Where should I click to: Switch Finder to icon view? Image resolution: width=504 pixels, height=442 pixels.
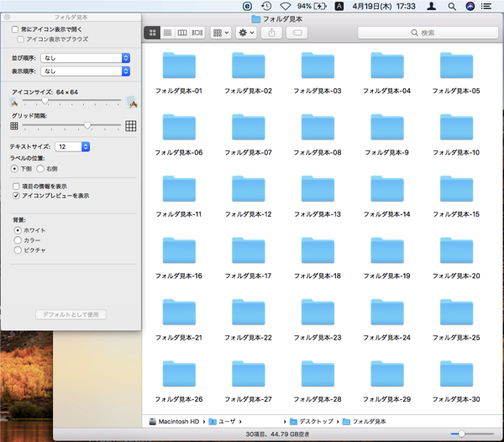click(x=152, y=33)
